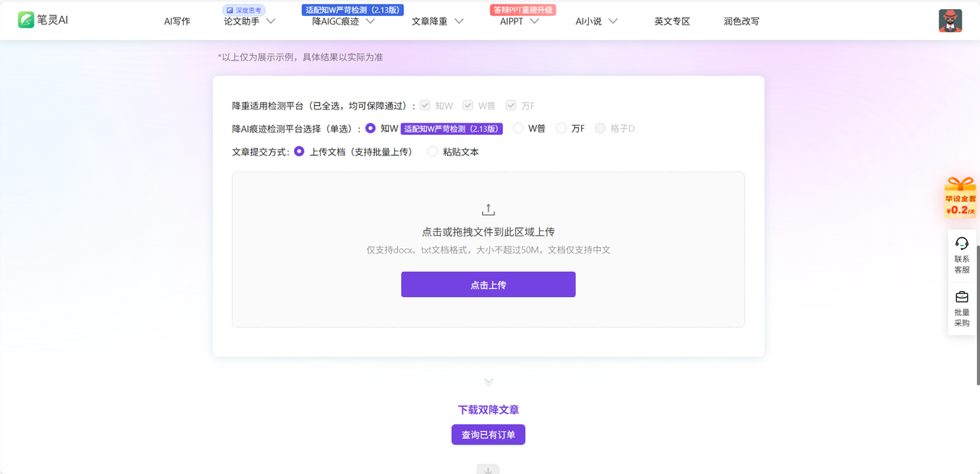The image size is (980, 474).
Task: Click the purple 适配知W严苛检测 tag beside 知W
Action: tap(452, 129)
